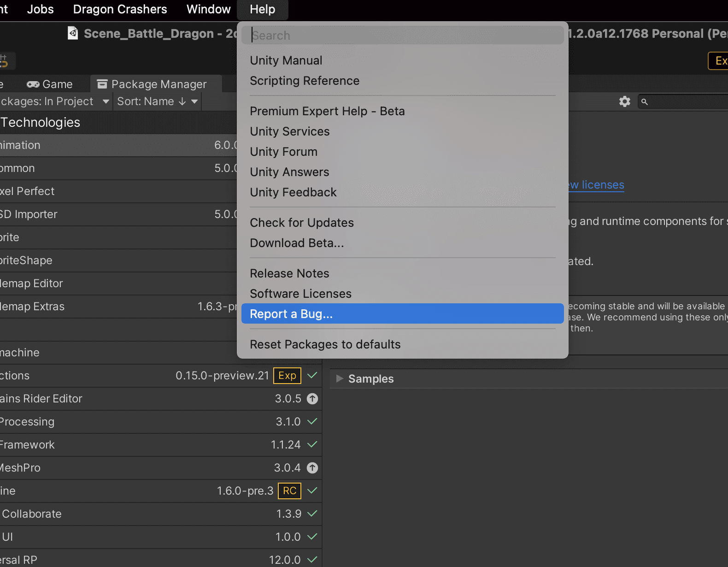Image resolution: width=728 pixels, height=567 pixels.
Task: Open the Jobs menu
Action: coord(40,9)
